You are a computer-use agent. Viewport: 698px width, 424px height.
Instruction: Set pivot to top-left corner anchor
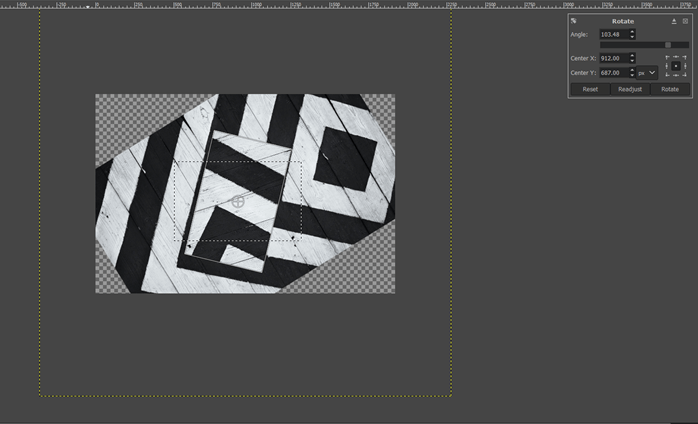667,57
